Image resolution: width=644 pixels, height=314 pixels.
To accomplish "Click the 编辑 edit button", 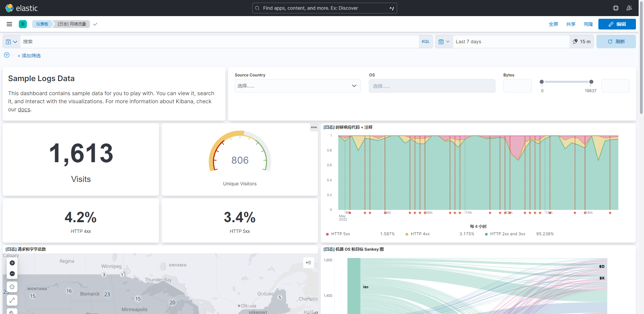I will click(617, 24).
